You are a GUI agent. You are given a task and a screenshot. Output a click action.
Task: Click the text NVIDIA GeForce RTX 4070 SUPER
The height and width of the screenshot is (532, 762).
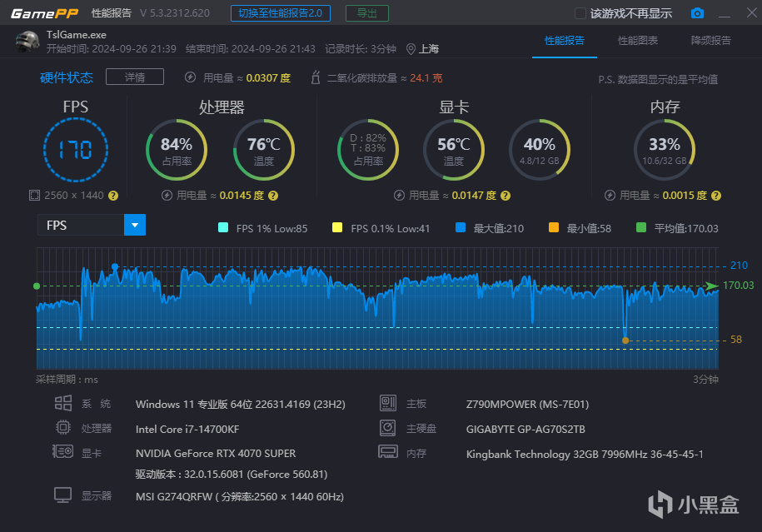click(216, 453)
